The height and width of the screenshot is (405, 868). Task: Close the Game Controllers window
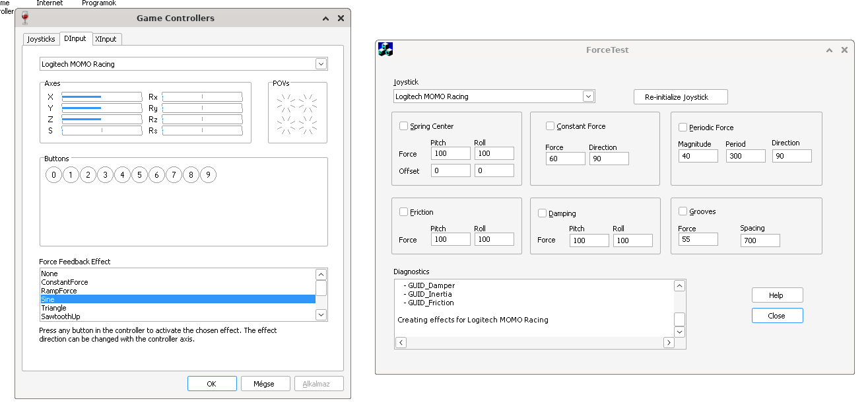[x=341, y=18]
